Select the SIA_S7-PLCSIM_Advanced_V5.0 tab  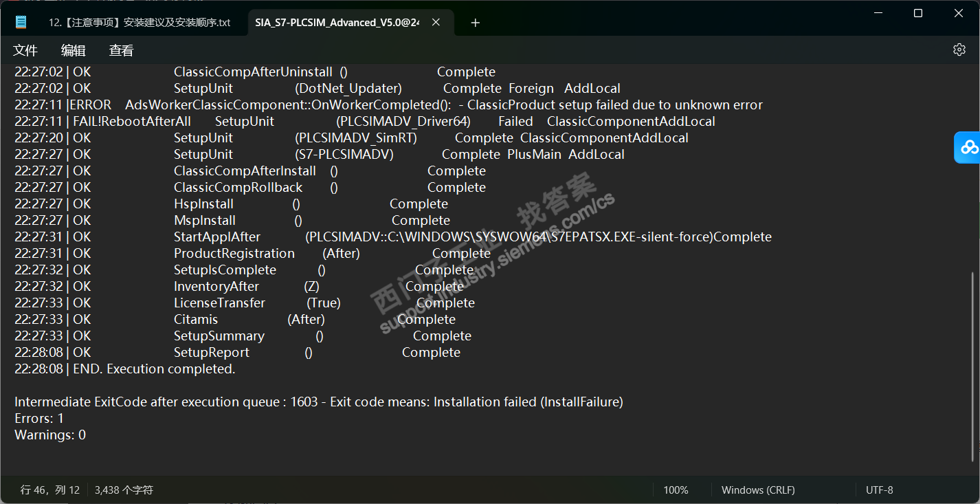(x=337, y=23)
